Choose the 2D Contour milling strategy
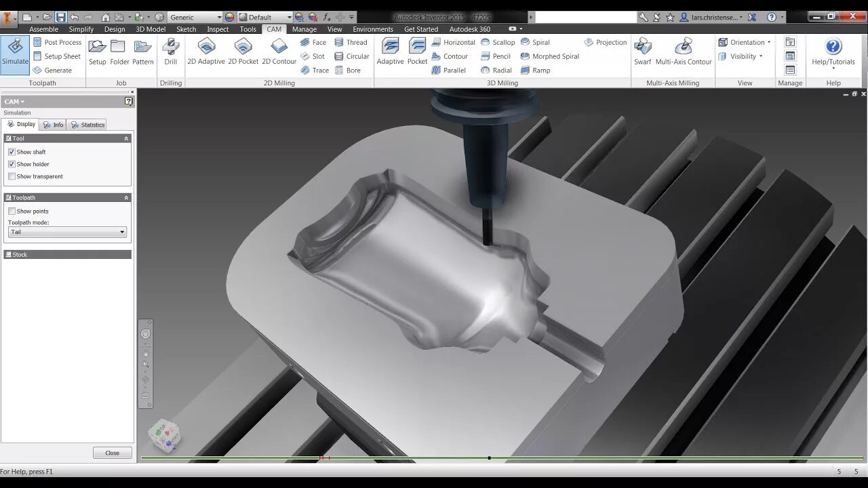The width and height of the screenshot is (868, 488). [x=279, y=53]
